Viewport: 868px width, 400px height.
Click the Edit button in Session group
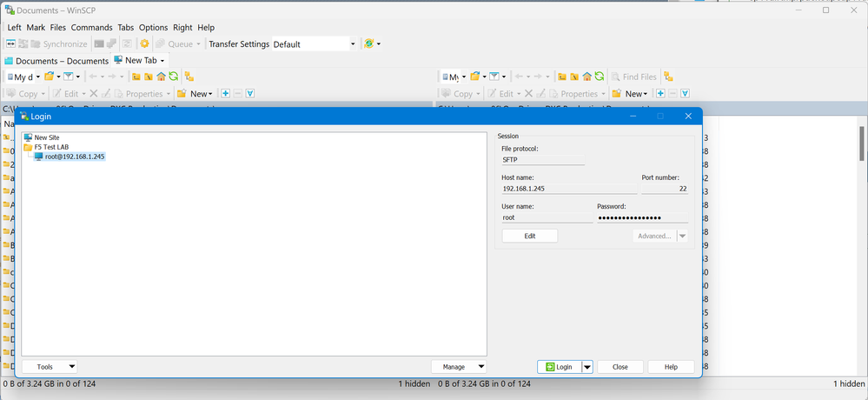[530, 236]
